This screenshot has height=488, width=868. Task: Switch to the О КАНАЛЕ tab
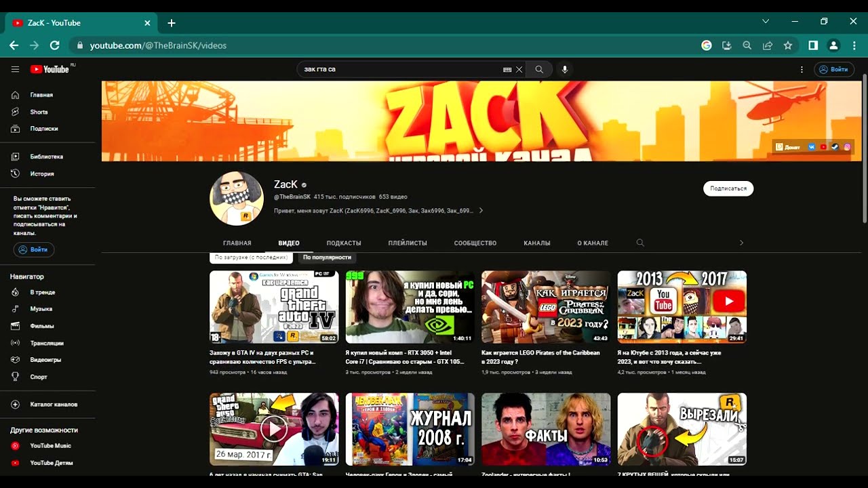pyautogui.click(x=593, y=243)
